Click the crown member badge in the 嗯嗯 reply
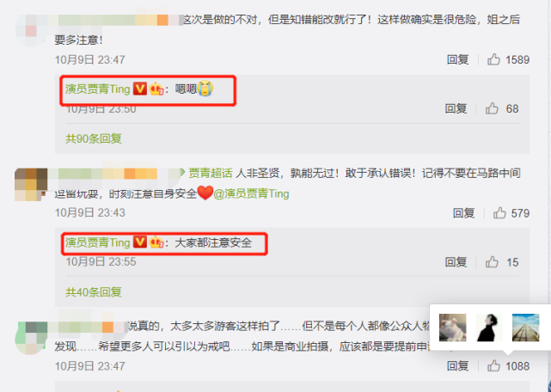The width and height of the screenshot is (551, 392). click(x=156, y=89)
